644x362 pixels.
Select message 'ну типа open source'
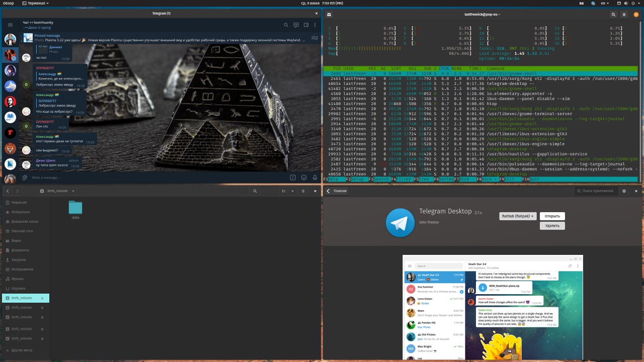tap(52, 165)
